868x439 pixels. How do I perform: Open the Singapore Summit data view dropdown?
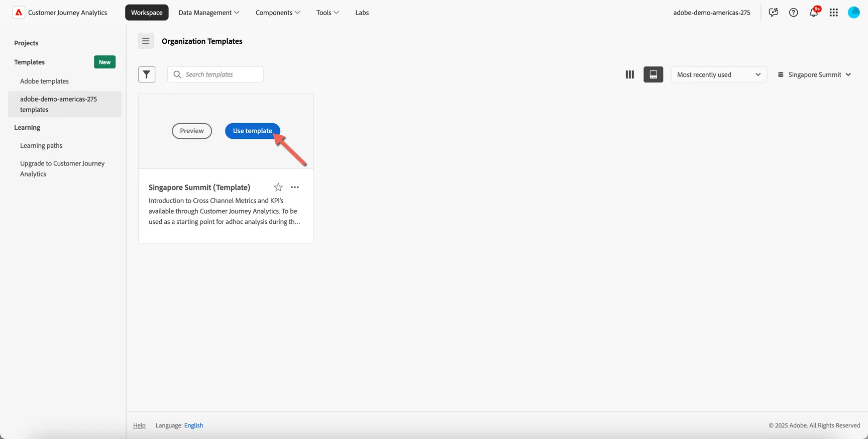click(814, 74)
